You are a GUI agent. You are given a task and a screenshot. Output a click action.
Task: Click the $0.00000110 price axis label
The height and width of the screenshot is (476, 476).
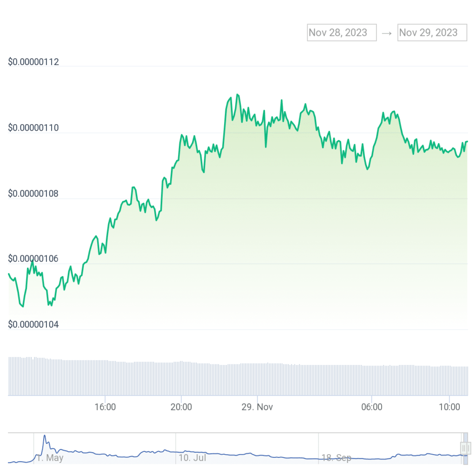point(33,128)
